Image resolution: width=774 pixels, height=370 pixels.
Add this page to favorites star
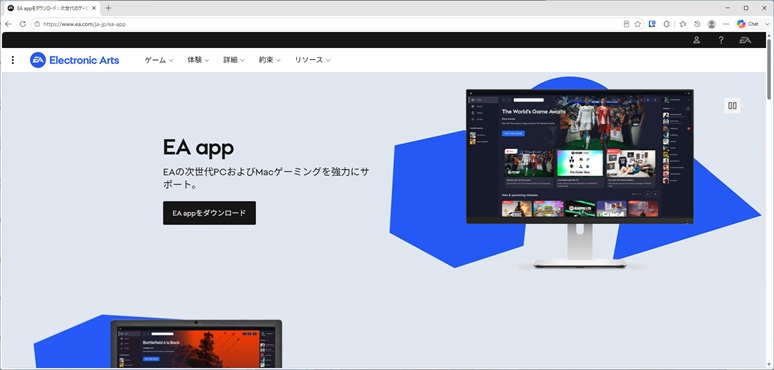click(x=638, y=24)
